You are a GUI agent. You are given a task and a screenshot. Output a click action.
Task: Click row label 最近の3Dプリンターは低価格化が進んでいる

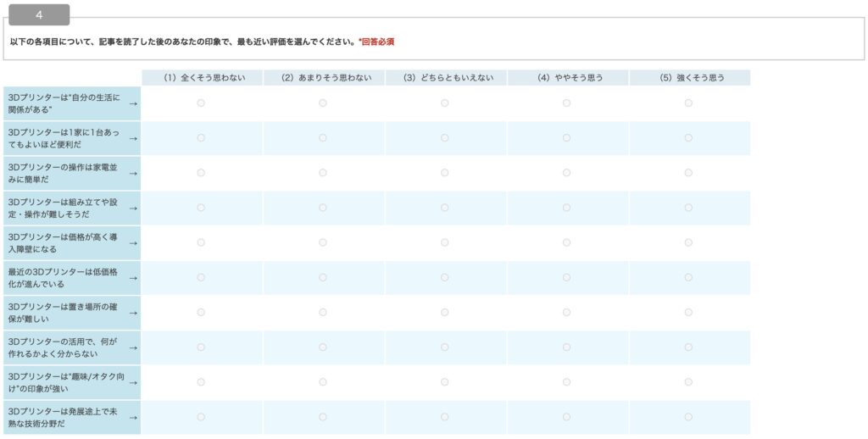[72, 278]
